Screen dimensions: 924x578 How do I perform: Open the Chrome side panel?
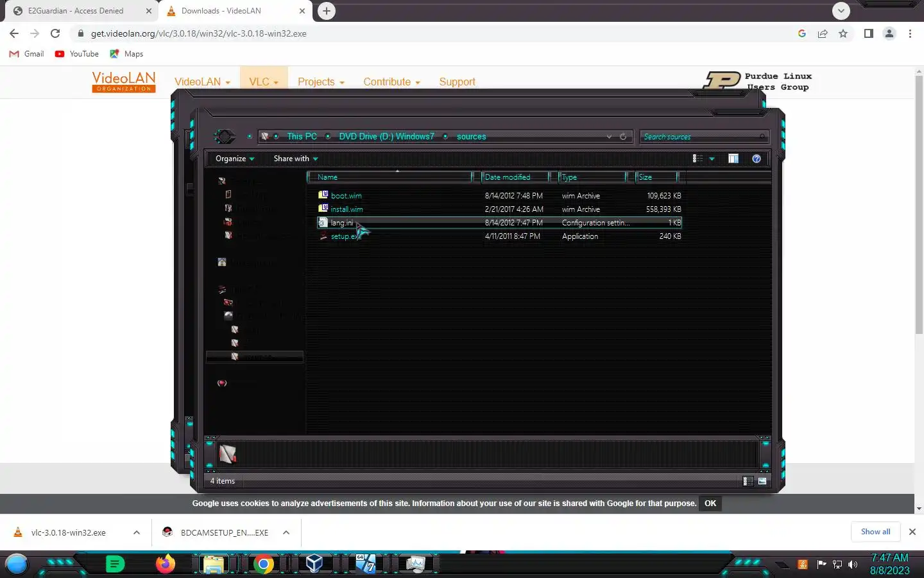[868, 33]
